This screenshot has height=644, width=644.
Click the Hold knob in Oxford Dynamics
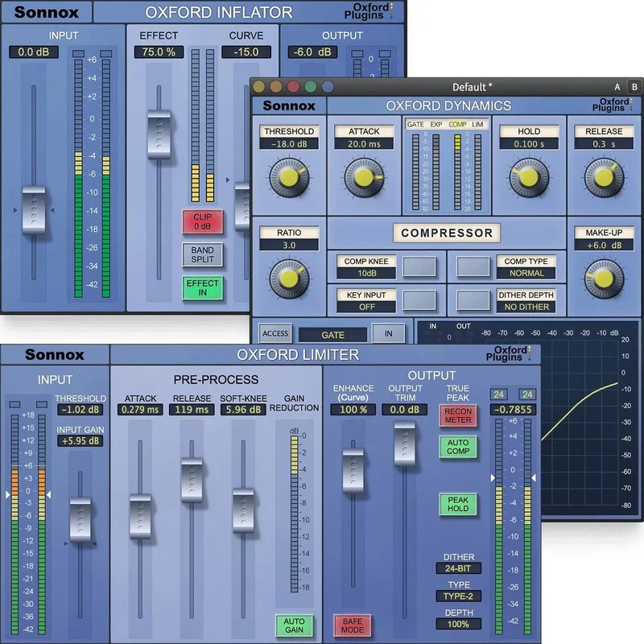click(x=529, y=177)
